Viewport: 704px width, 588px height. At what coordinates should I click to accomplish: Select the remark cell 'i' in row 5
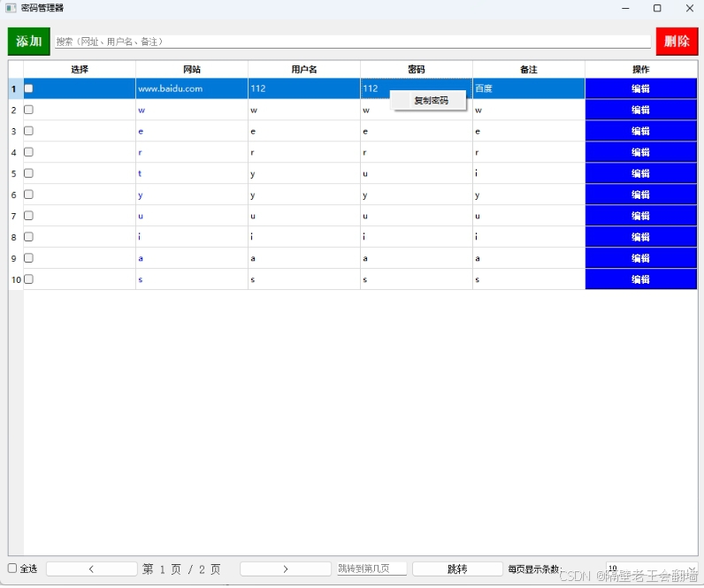point(529,173)
